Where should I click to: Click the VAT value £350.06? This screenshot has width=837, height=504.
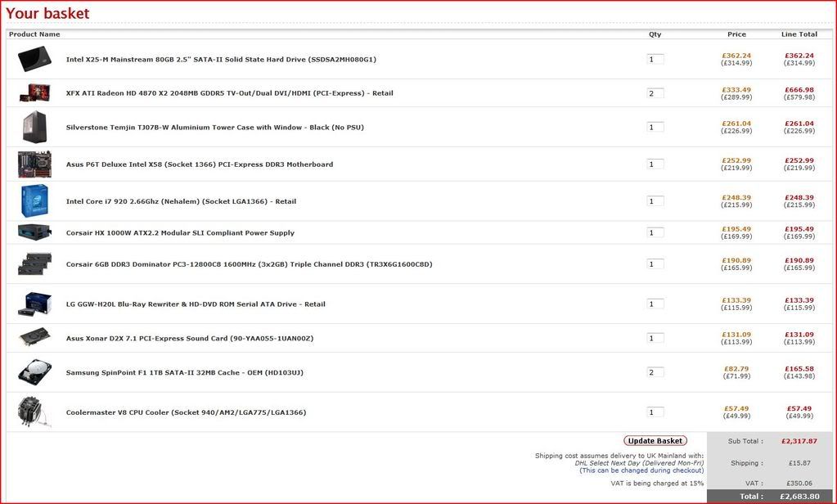click(799, 484)
